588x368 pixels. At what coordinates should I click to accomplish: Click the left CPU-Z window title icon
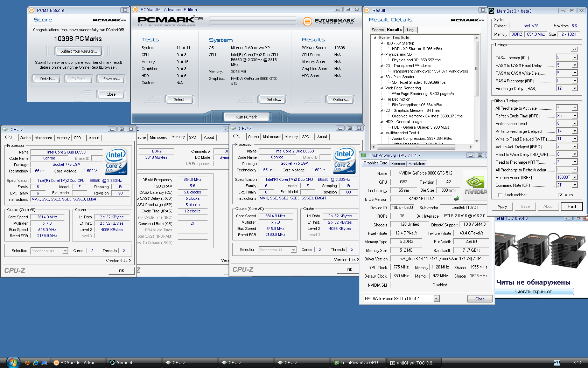(x=5, y=129)
